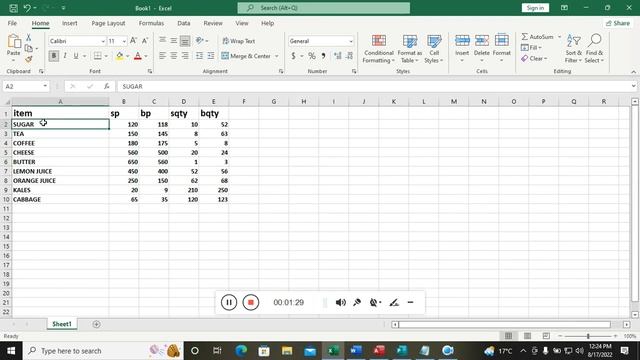Image resolution: width=640 pixels, height=360 pixels.
Task: Open the Clear dropdown in Editing
Action: (x=534, y=59)
